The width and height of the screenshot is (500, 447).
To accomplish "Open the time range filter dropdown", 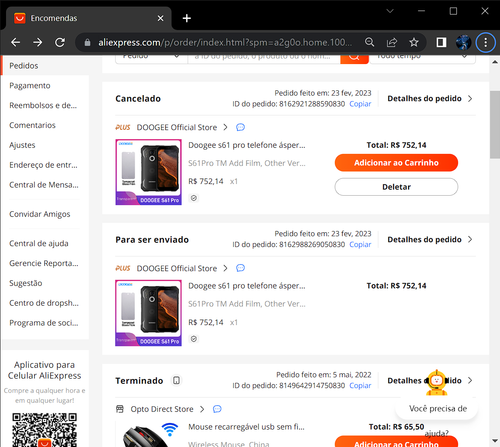I will point(422,58).
